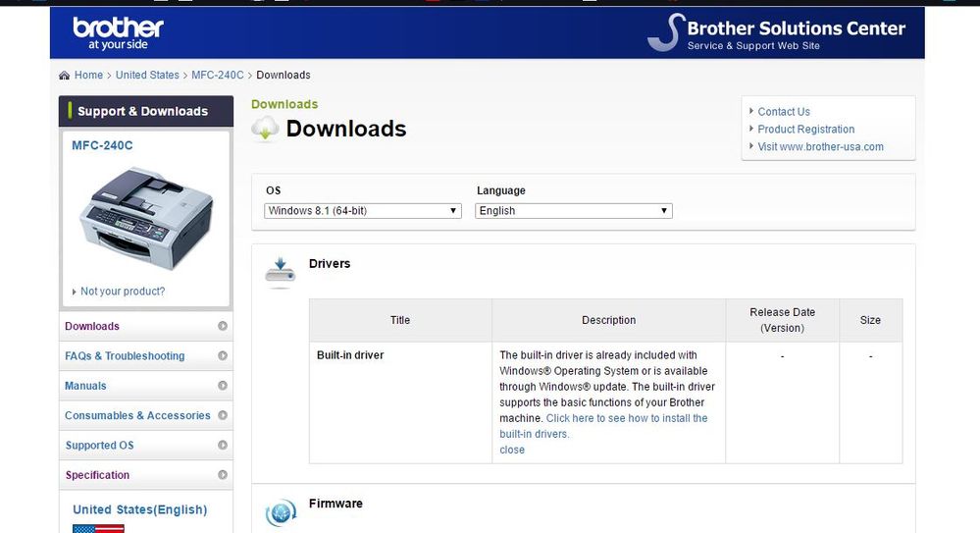The width and height of the screenshot is (980, 533).
Task: Open the OS dropdown showing Windows 8.1
Action: 363,211
